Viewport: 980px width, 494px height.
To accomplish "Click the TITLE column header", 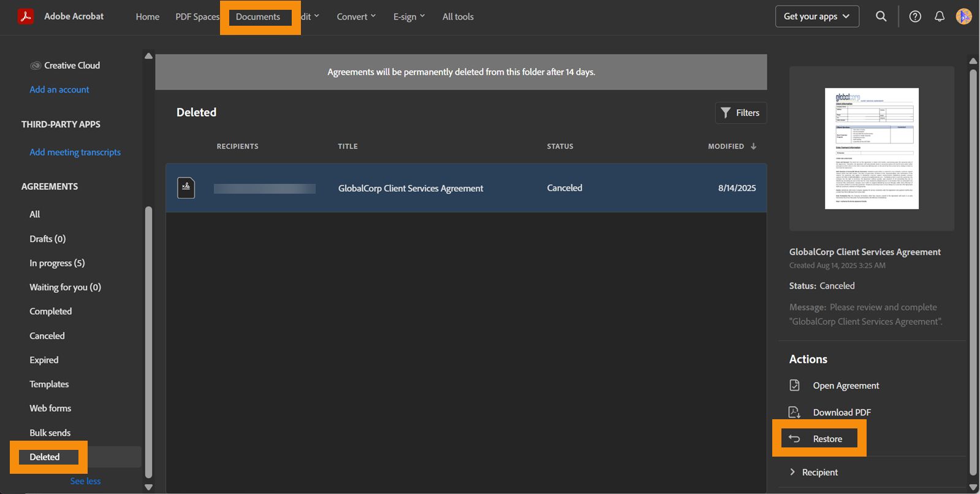I will (x=348, y=146).
